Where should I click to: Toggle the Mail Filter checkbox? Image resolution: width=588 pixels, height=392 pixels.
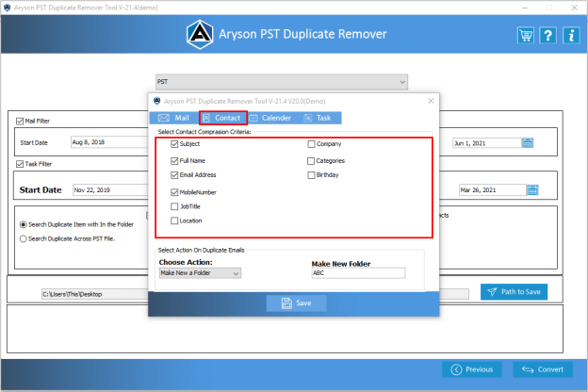pyautogui.click(x=20, y=122)
